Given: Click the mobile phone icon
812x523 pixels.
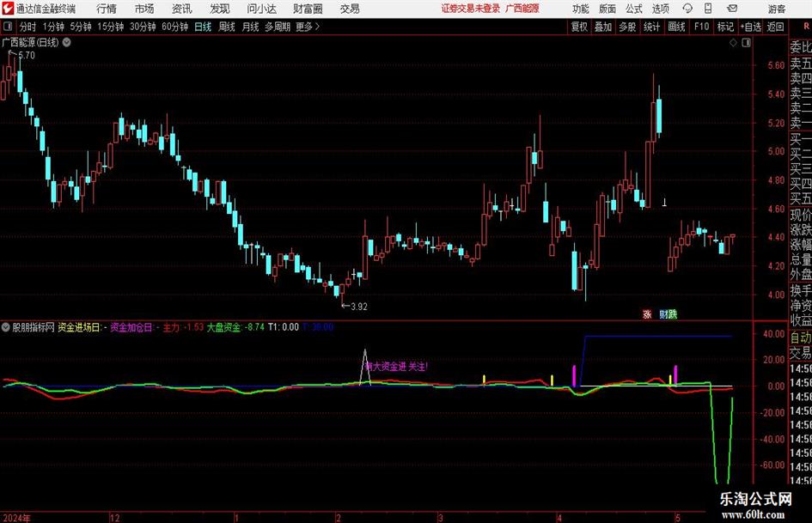Looking at the screenshot, I should (x=708, y=9).
